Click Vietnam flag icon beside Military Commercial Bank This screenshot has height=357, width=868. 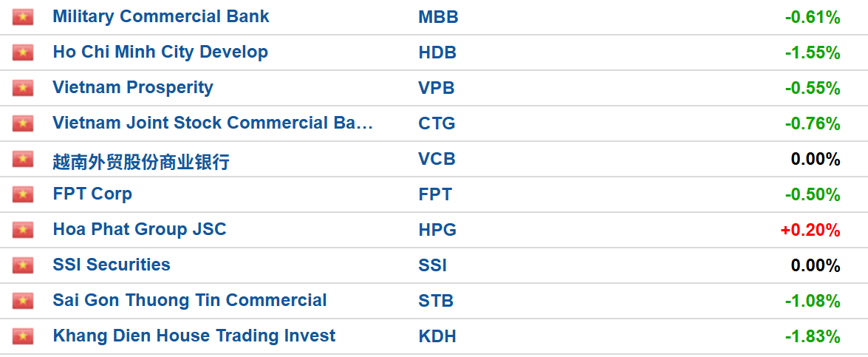point(23,17)
